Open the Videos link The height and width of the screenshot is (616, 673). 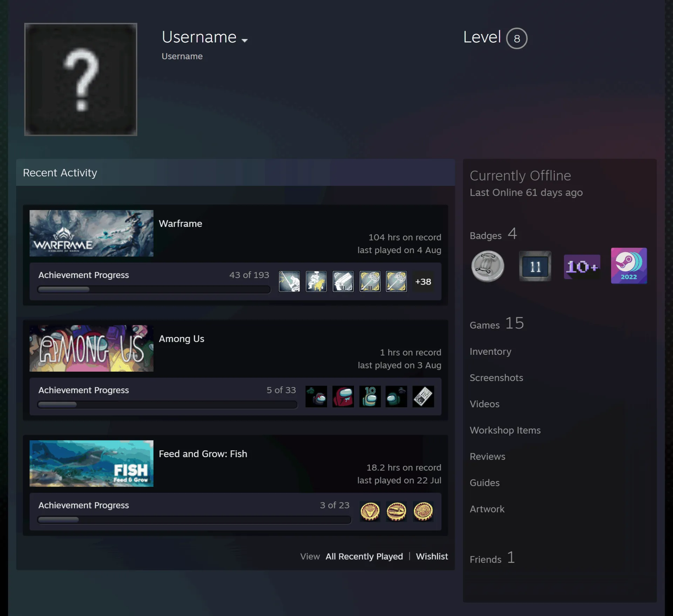coord(484,404)
